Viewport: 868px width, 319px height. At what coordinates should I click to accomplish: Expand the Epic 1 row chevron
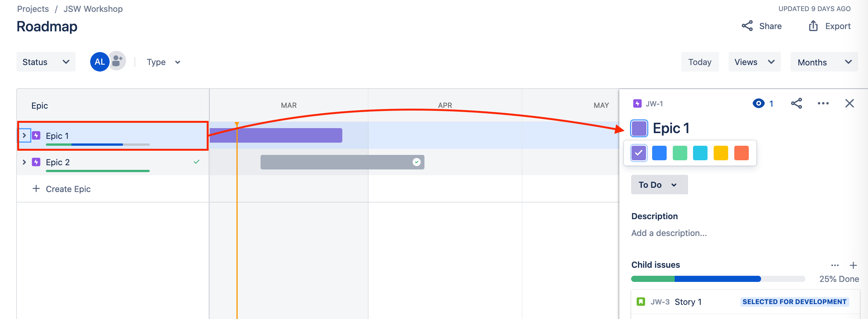[x=24, y=135]
